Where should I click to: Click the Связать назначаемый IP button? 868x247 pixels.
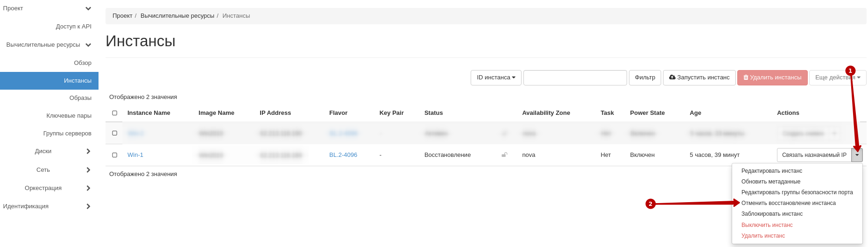click(x=814, y=155)
